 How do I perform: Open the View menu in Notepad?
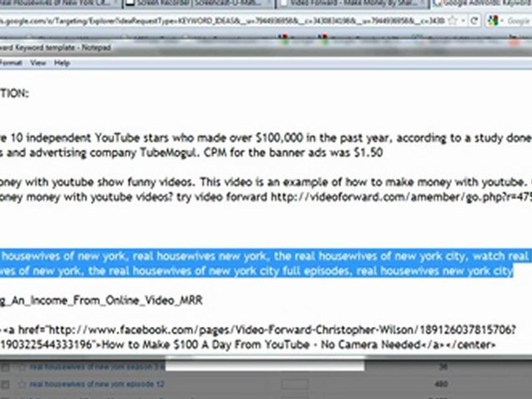(38, 63)
